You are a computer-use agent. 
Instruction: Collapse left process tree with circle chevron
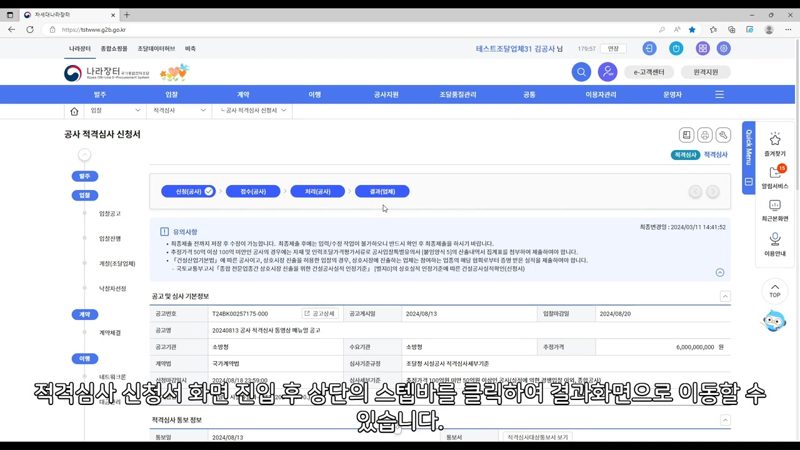(x=85, y=155)
